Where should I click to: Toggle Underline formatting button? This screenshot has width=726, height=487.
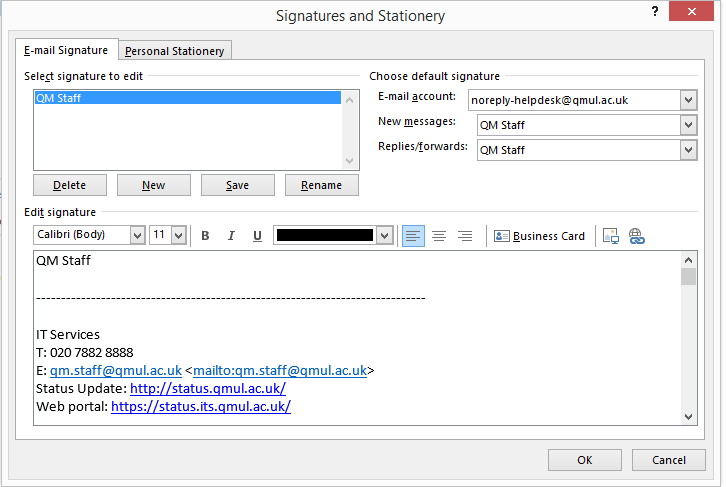click(257, 236)
